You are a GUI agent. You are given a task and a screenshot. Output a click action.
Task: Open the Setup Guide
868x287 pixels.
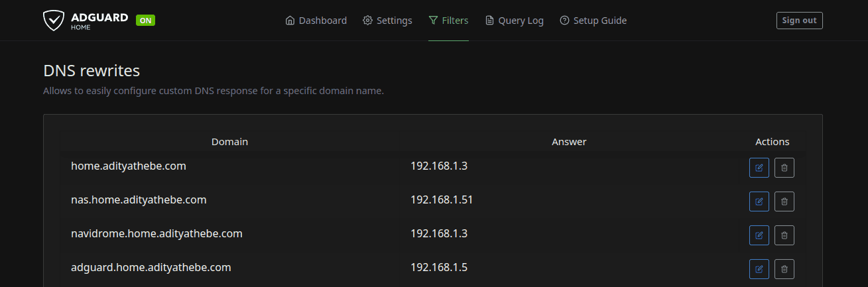click(593, 21)
